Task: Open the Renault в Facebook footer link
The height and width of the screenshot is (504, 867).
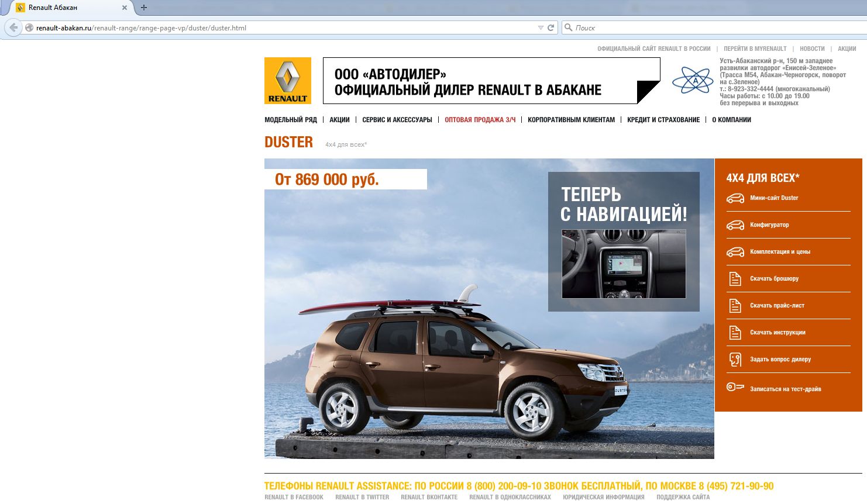Action: [294, 498]
